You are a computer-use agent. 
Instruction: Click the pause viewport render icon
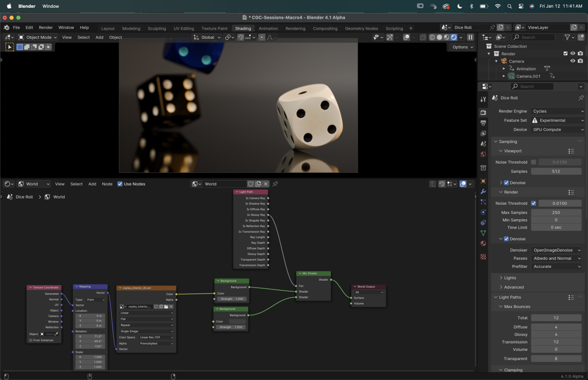tap(470, 37)
